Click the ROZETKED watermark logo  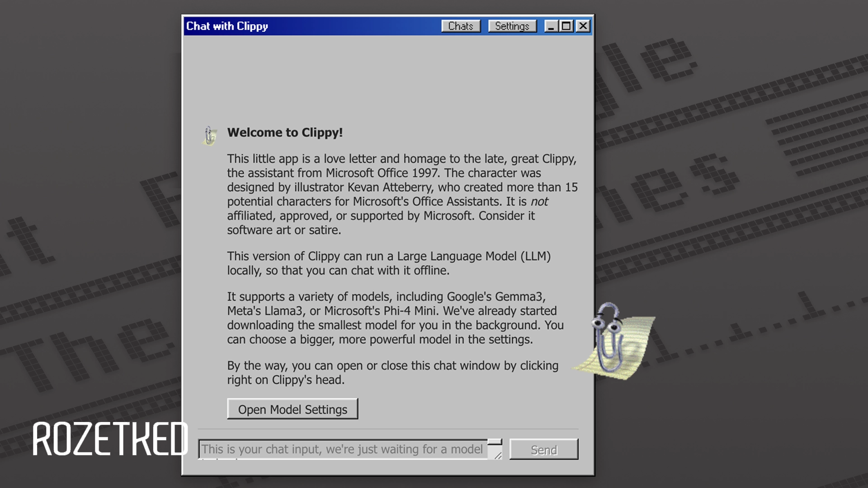[110, 439]
